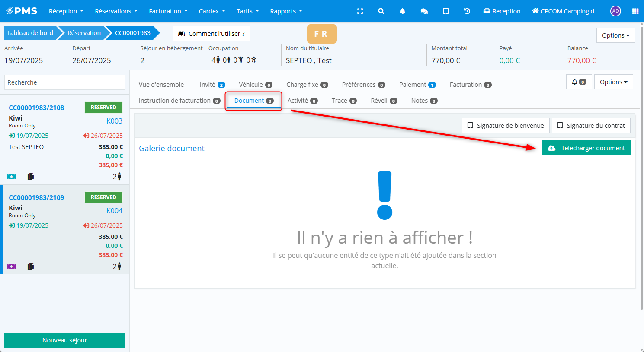Click the history clock icon
Viewport: 644px width, 352px height.
(467, 11)
